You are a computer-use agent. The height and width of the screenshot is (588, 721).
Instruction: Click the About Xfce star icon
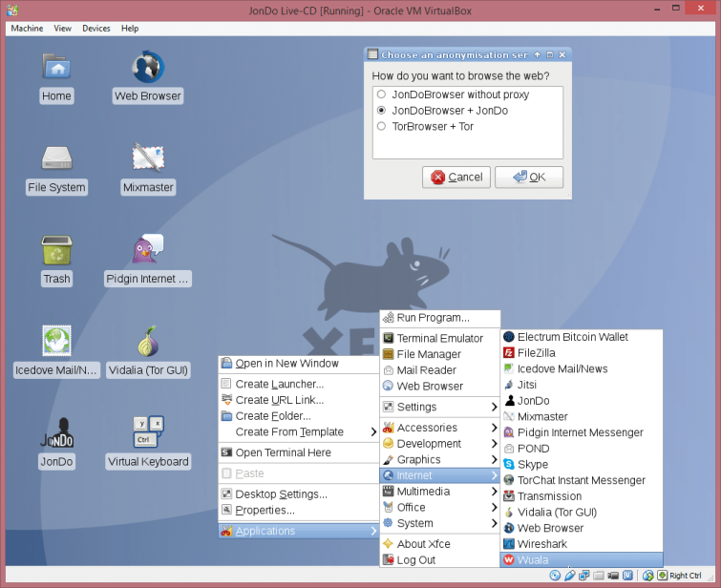pos(388,544)
